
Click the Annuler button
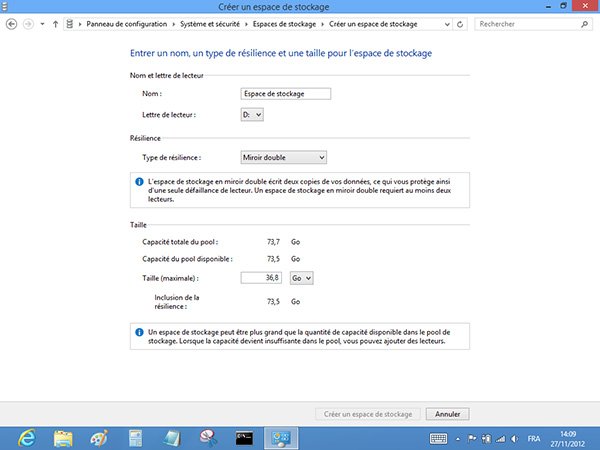tap(447, 414)
